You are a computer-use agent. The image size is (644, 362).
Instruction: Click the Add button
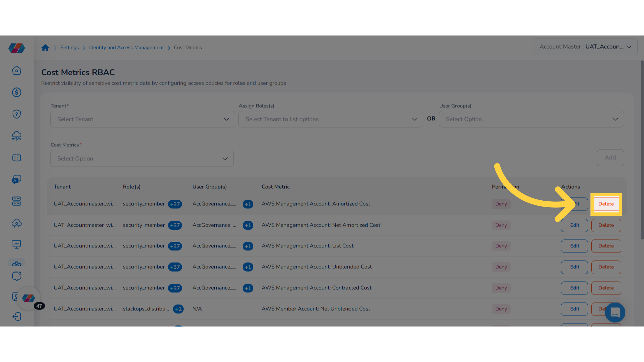click(610, 158)
